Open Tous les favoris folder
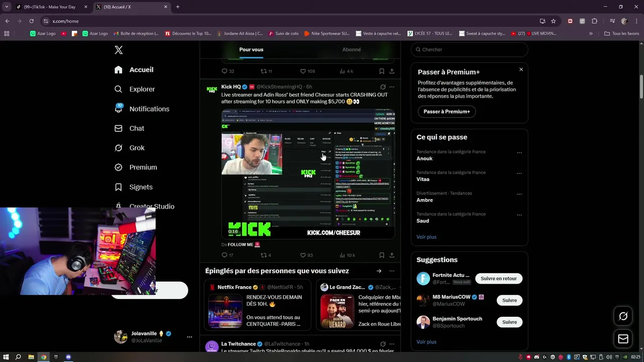The width and height of the screenshot is (644, 362). 622,34
